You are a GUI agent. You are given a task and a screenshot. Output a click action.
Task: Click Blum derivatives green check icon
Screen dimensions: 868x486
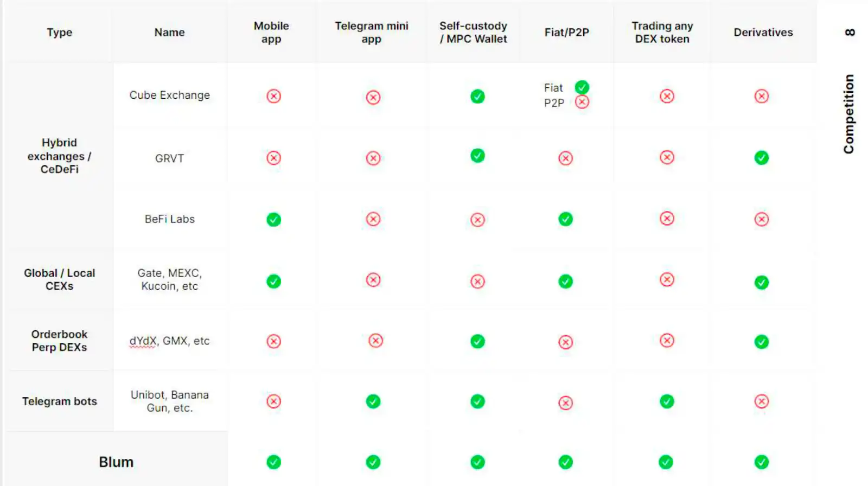click(x=762, y=462)
